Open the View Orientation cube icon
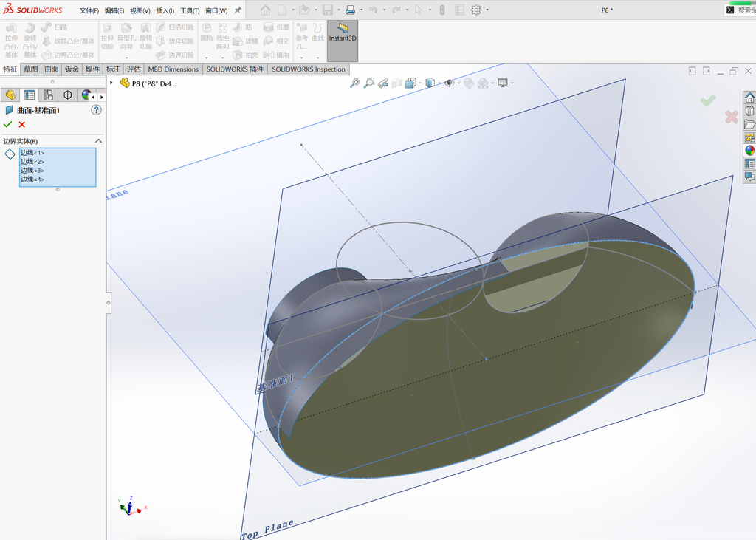This screenshot has width=756, height=540. 410,83
